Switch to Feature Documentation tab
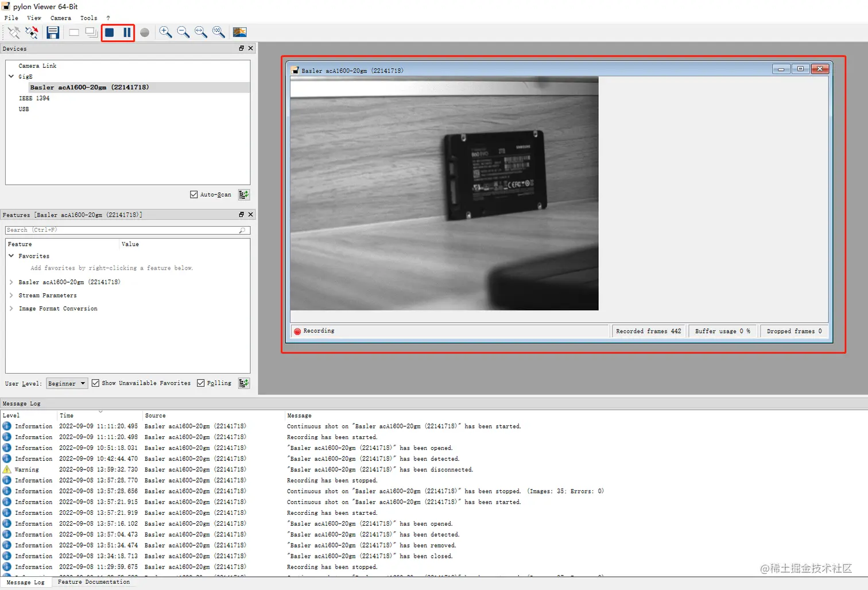 94,582
